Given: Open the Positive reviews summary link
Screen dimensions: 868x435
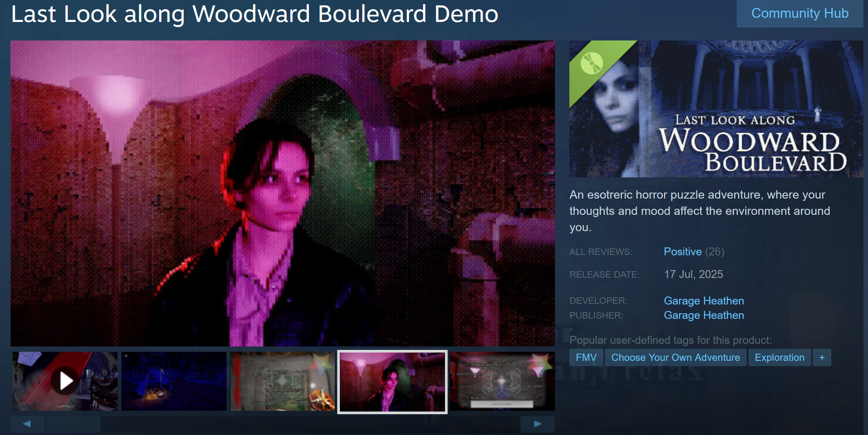Looking at the screenshot, I should tap(683, 252).
